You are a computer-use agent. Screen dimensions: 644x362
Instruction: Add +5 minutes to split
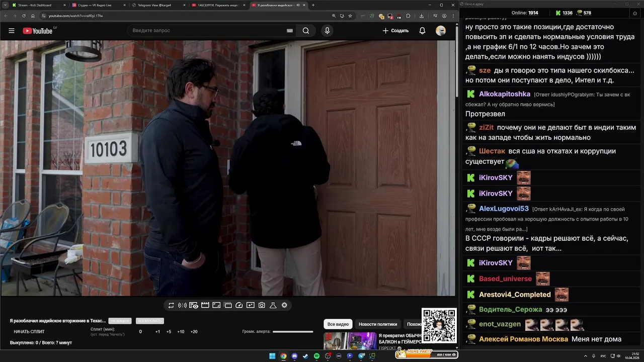169,332
